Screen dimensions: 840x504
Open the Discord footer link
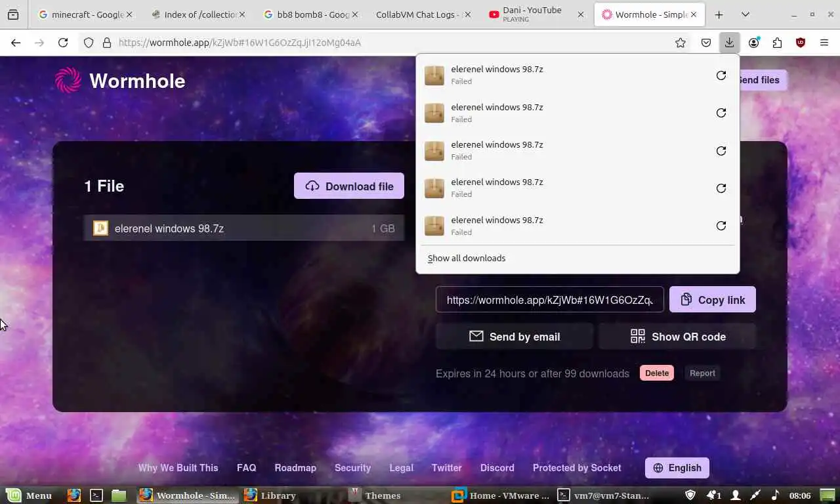[x=497, y=468]
